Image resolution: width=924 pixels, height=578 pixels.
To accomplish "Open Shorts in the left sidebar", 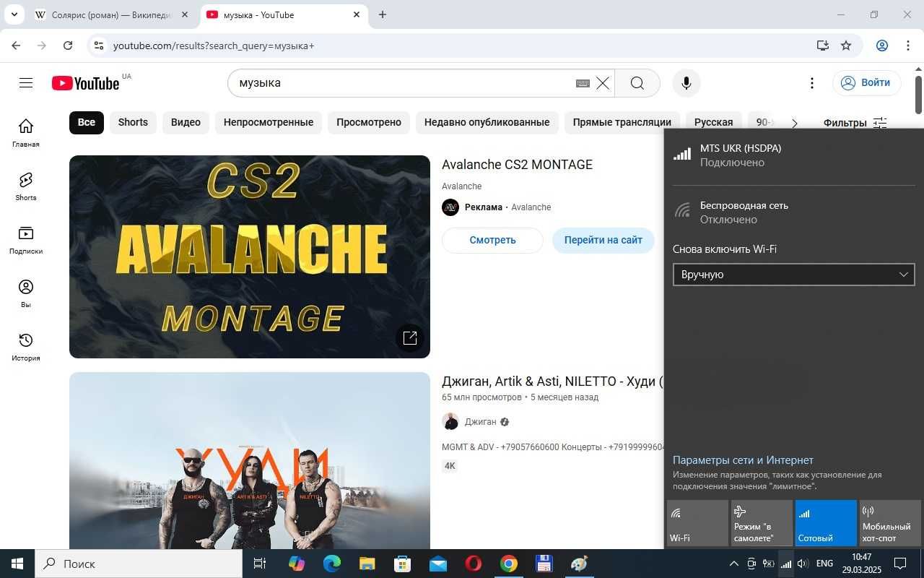I will [x=26, y=186].
